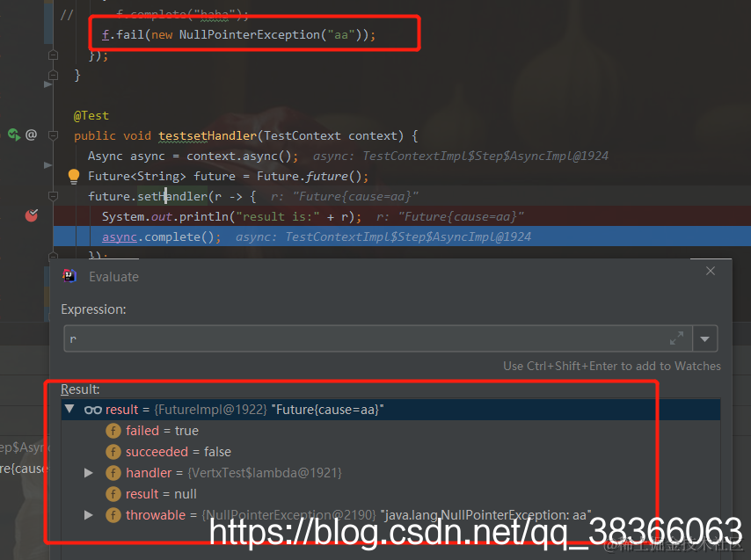Click the testsetHandler method name
Image resolution: width=751 pixels, height=560 pixels.
click(208, 136)
